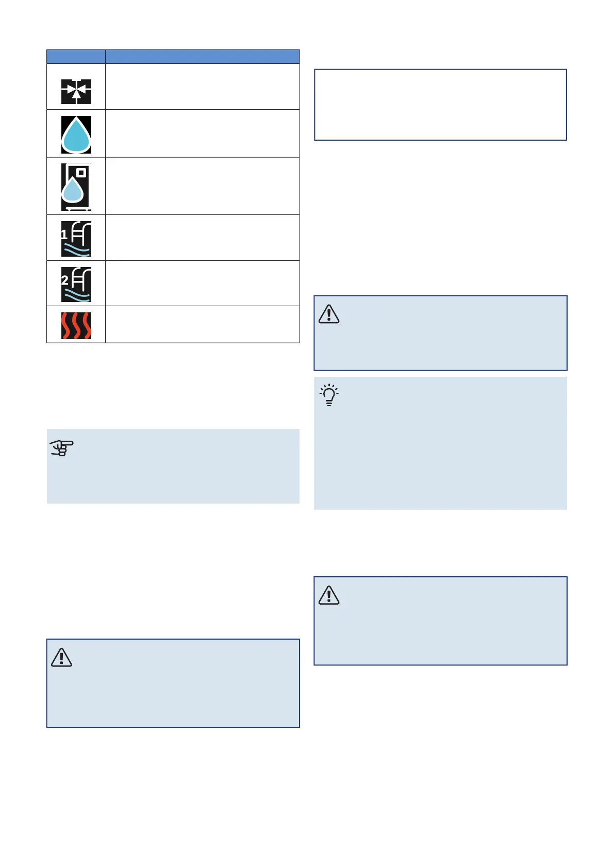The width and height of the screenshot is (614, 868).
Task: Click the blank cell beside the red heat waves
Action: point(202,324)
